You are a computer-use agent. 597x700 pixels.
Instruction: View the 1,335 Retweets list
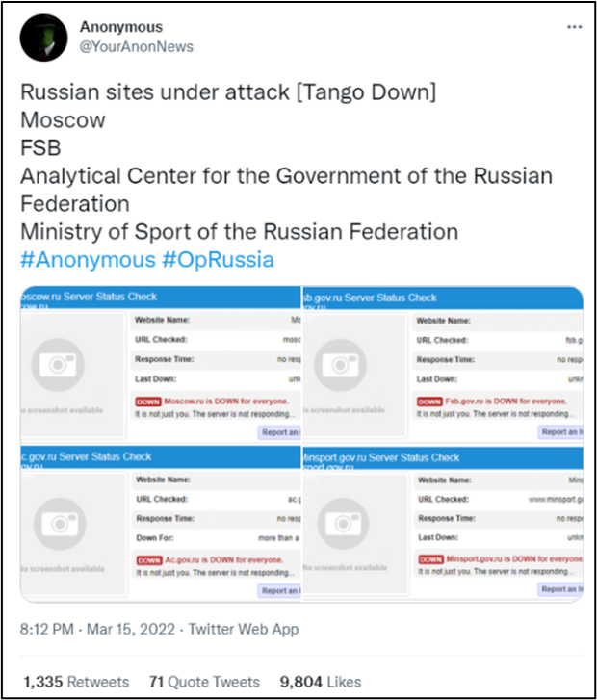point(76,682)
